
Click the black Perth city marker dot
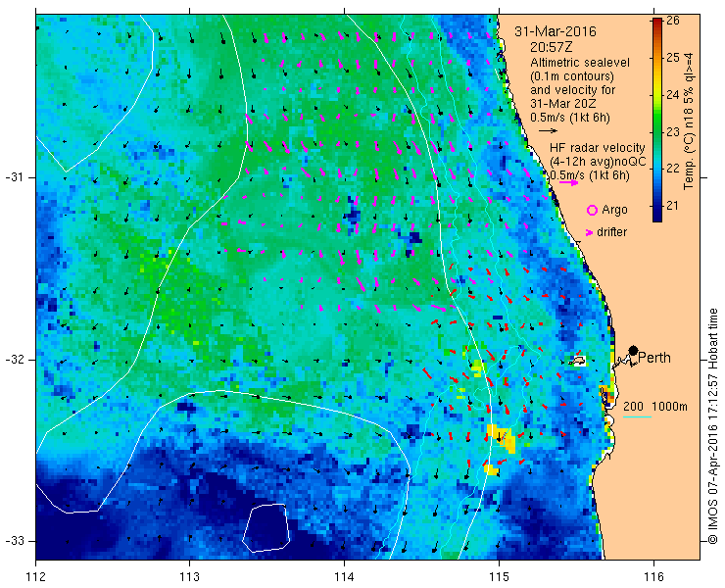tap(634, 350)
